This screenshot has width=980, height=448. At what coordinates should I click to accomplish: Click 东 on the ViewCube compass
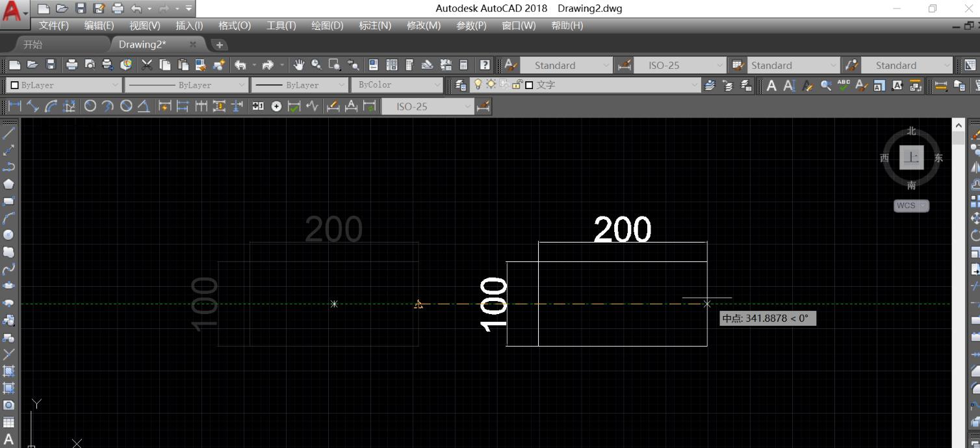pos(938,158)
